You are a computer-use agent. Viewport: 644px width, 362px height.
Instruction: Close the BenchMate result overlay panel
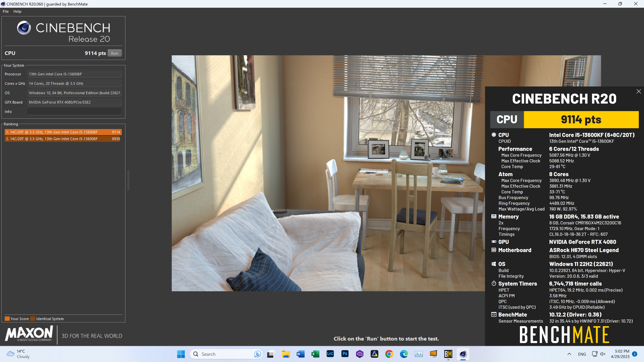[x=638, y=92]
